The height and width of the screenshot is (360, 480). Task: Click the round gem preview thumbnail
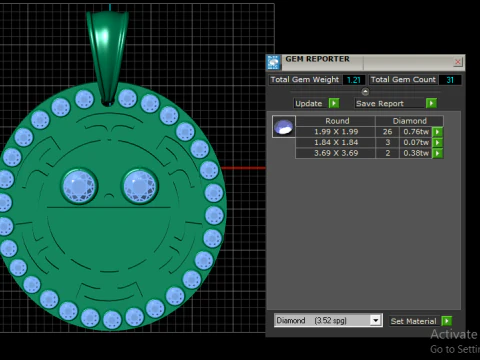pyautogui.click(x=284, y=127)
